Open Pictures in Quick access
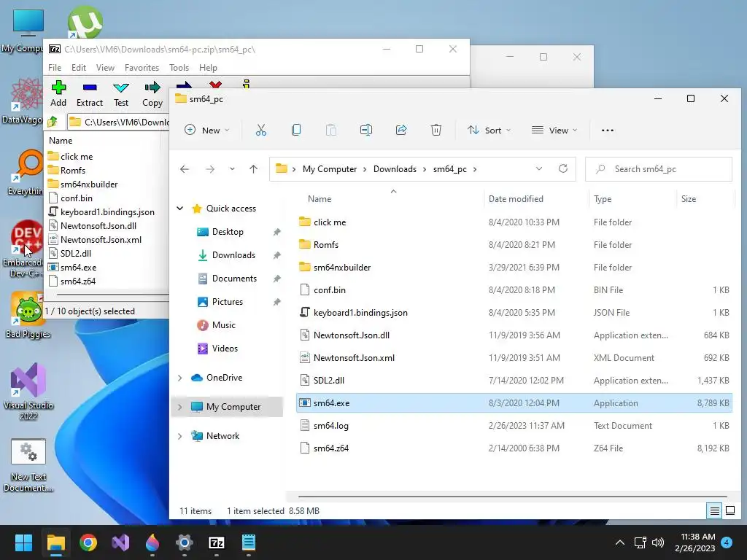 228,302
